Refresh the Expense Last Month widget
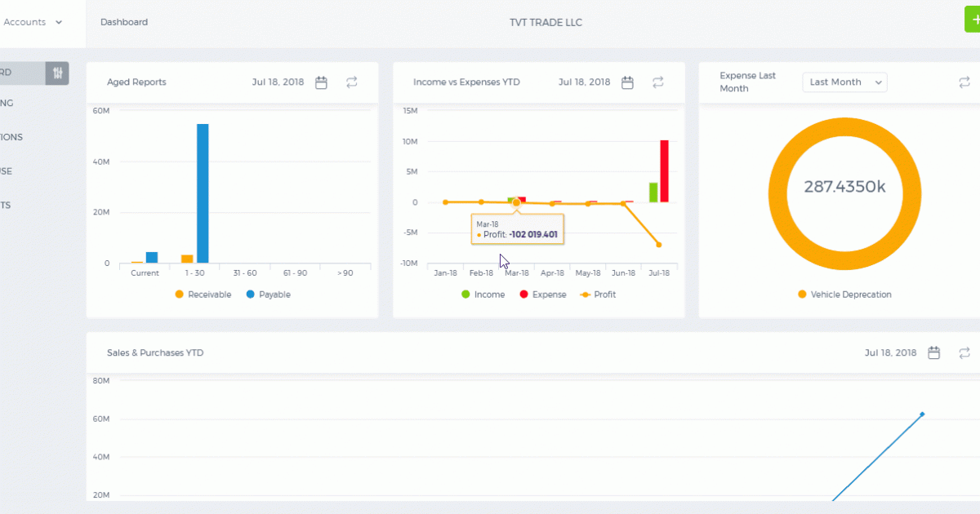The image size is (980, 514). pyautogui.click(x=964, y=82)
